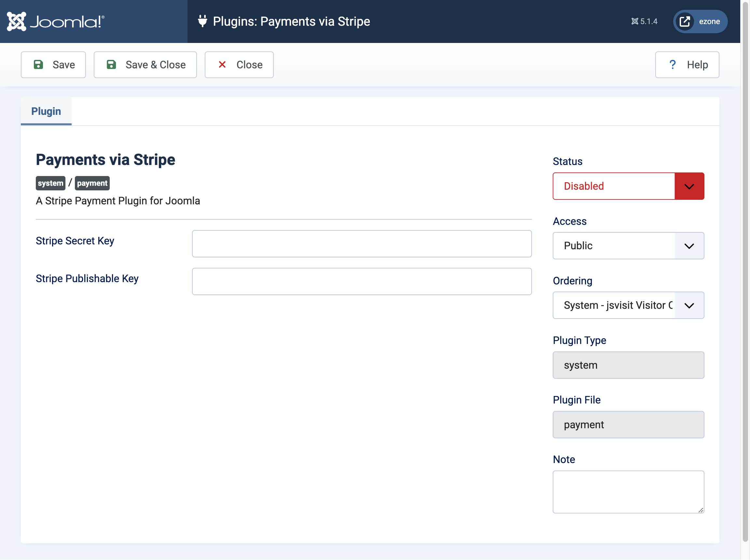Image resolution: width=750 pixels, height=560 pixels.
Task: Click the Help button
Action: pyautogui.click(x=687, y=64)
